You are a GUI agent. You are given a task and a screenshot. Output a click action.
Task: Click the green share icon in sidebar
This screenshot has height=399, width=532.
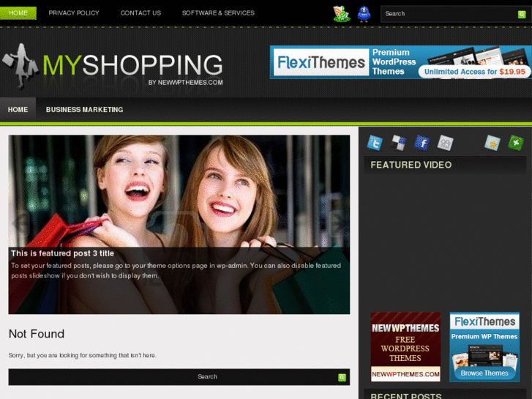(x=516, y=143)
